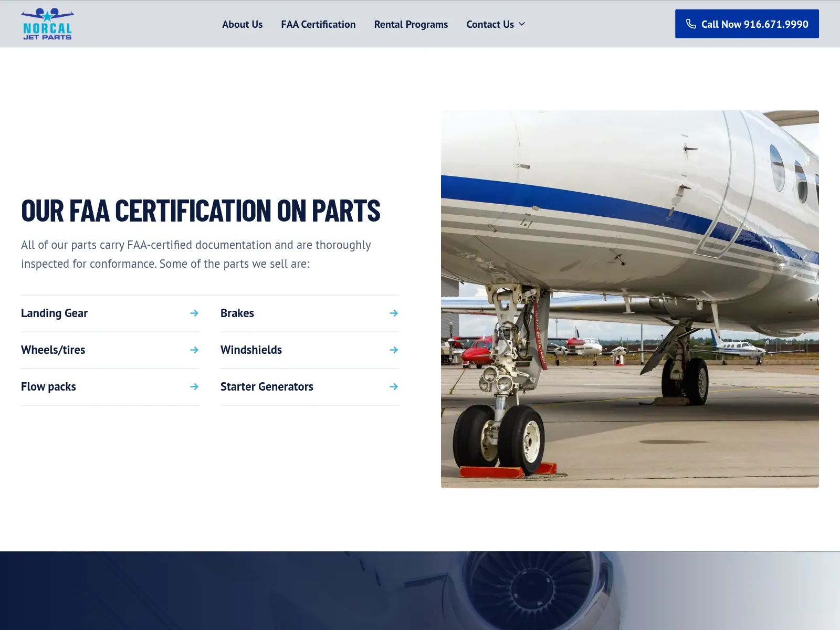Open the Windshields parts link

(x=310, y=350)
